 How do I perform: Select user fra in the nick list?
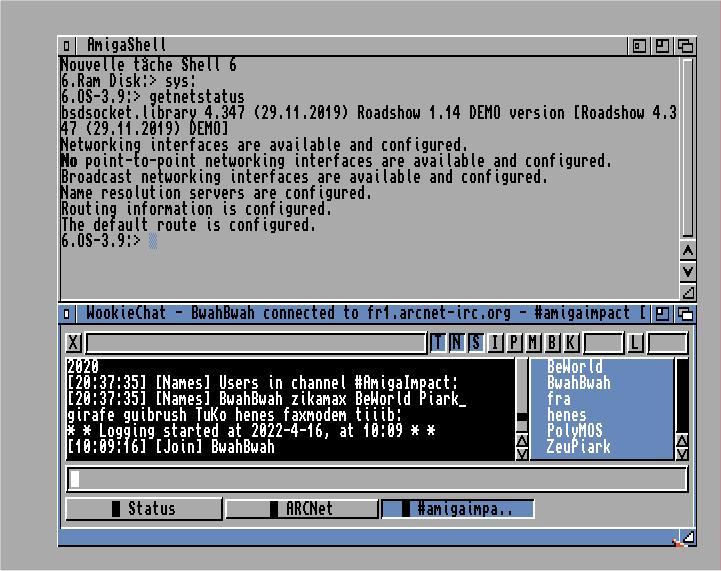tap(559, 399)
